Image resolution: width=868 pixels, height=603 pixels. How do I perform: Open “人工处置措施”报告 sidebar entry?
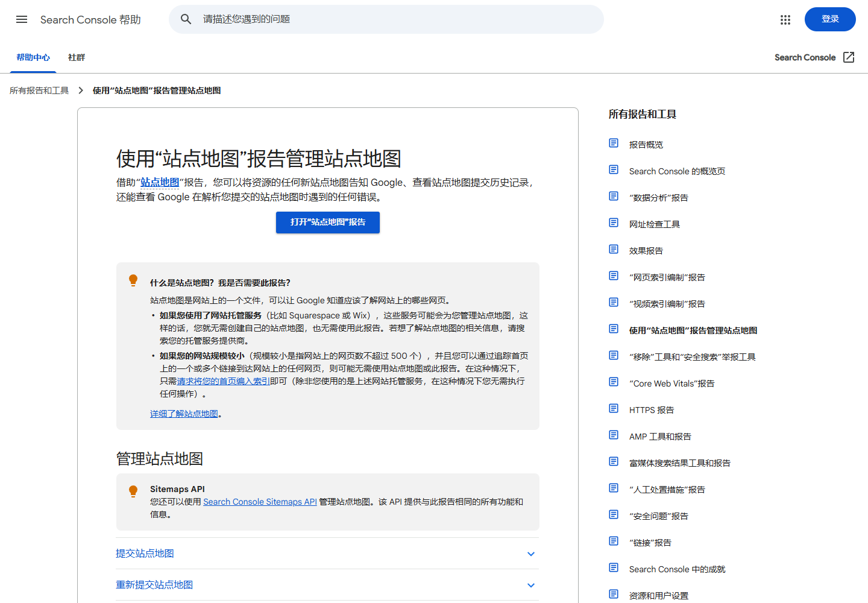(x=667, y=490)
